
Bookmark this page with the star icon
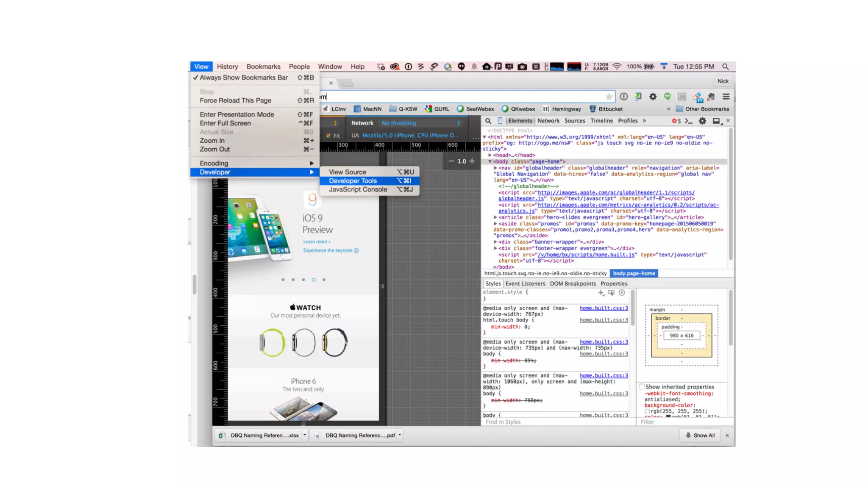[x=609, y=97]
